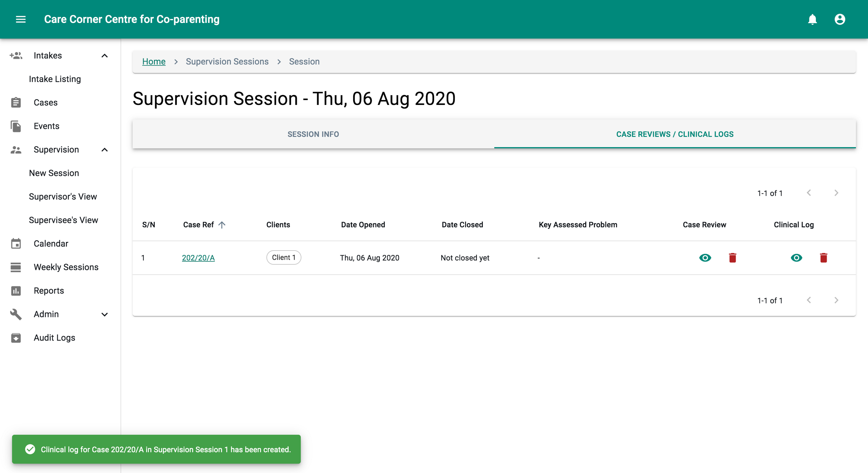Click the Key Assessed Problem header

coord(578,225)
